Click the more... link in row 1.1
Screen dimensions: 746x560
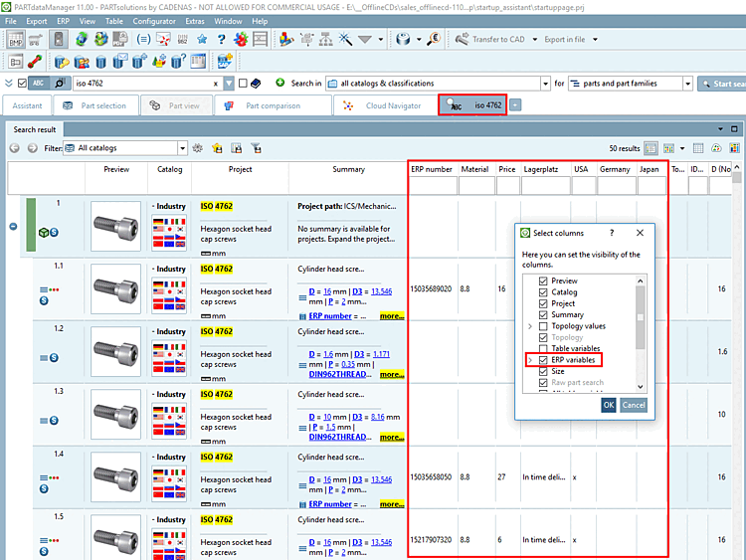click(x=391, y=316)
